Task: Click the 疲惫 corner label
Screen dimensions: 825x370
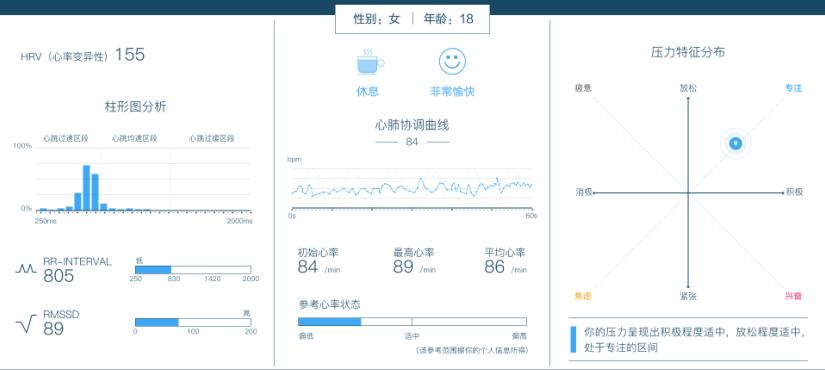Action: coord(583,88)
